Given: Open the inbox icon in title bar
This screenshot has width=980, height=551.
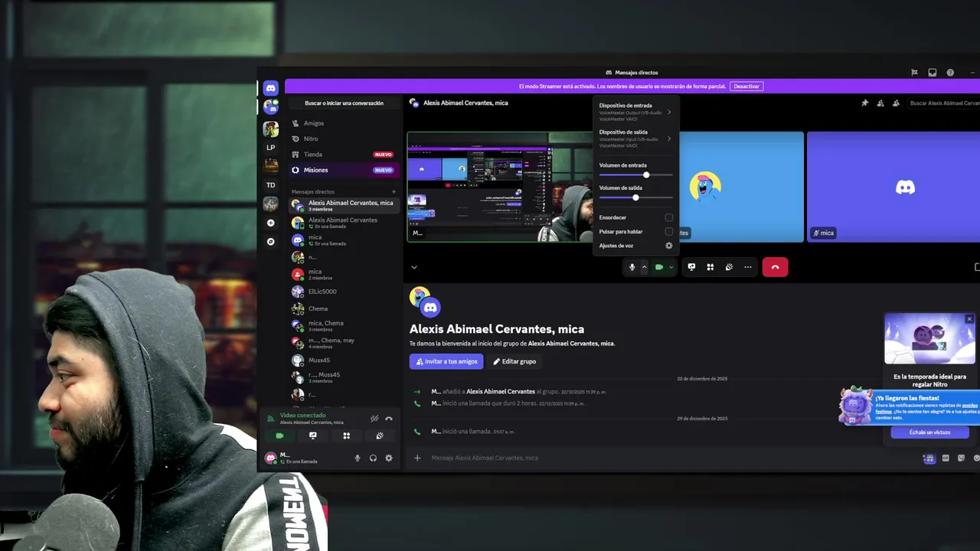Looking at the screenshot, I should tap(932, 73).
